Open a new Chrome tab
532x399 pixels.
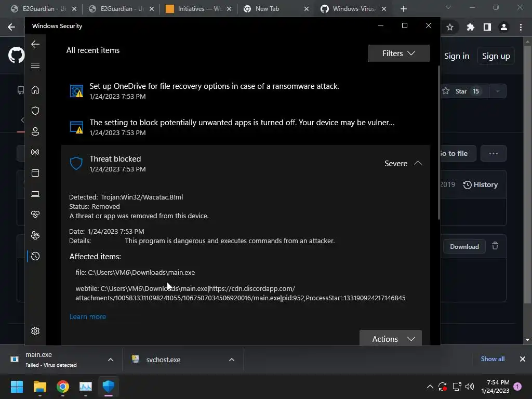tap(403, 9)
